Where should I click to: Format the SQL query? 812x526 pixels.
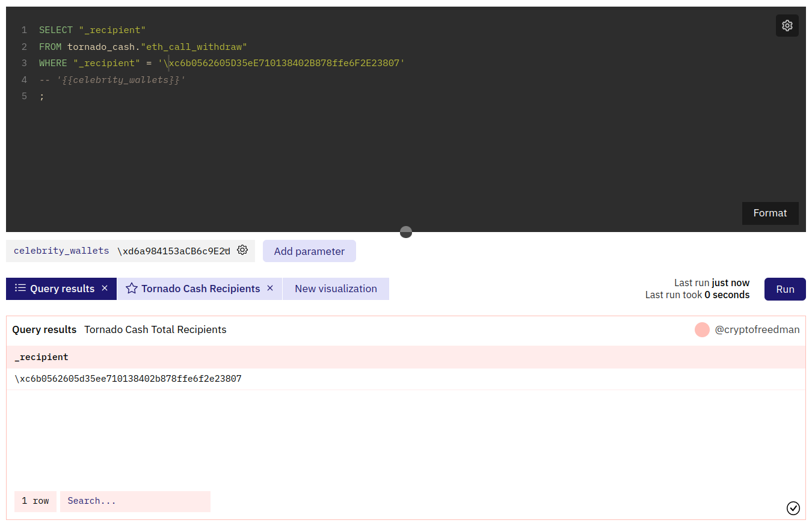pyautogui.click(x=770, y=213)
